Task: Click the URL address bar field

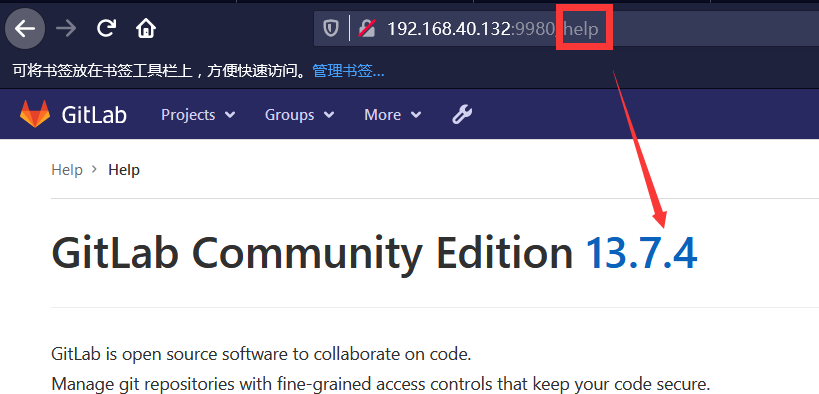Action: click(566, 28)
